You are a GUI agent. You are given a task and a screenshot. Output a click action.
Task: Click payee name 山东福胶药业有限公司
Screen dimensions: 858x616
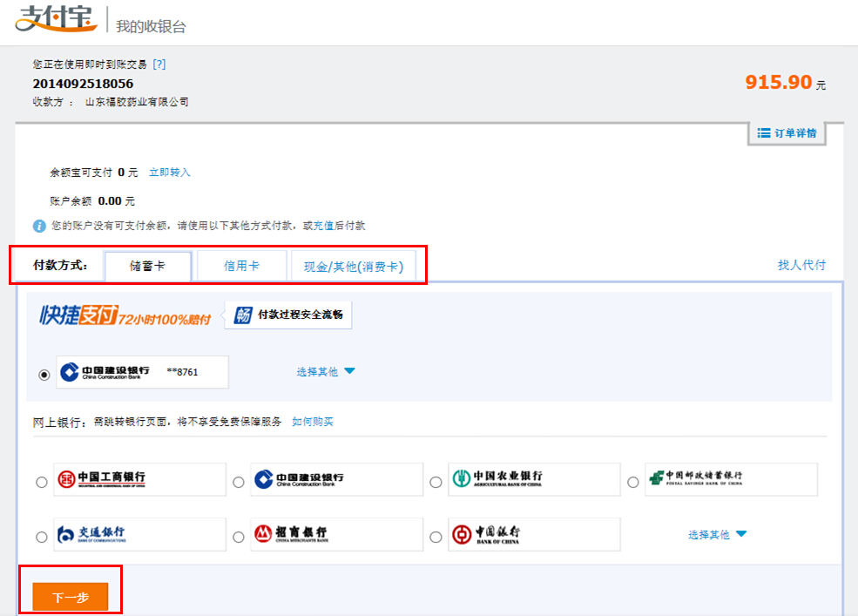point(137,102)
